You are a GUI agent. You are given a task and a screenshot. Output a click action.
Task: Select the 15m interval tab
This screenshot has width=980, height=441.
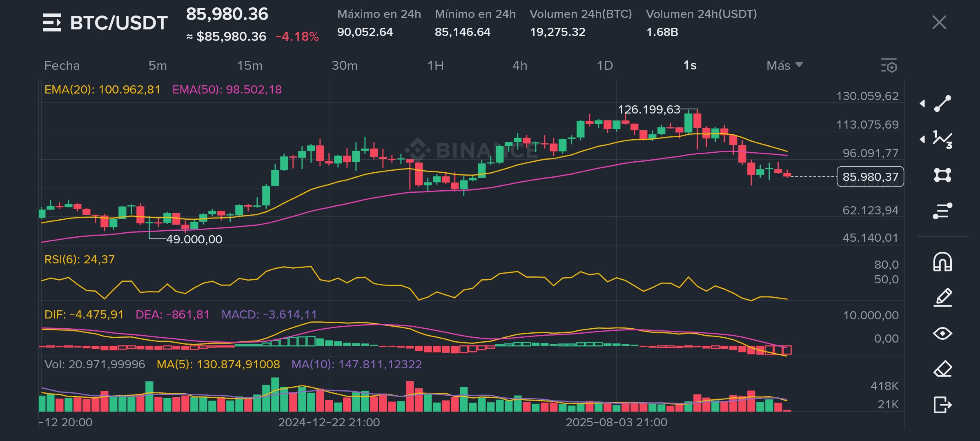250,65
